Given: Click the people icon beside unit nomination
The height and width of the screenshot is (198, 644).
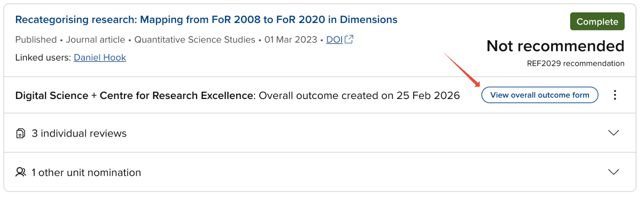Looking at the screenshot, I should tap(21, 172).
